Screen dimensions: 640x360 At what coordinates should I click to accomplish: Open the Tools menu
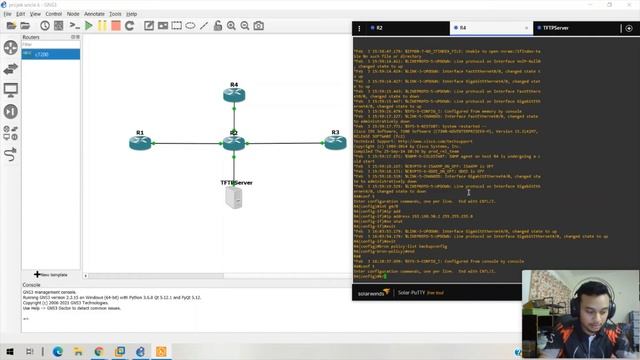pyautogui.click(x=115, y=14)
